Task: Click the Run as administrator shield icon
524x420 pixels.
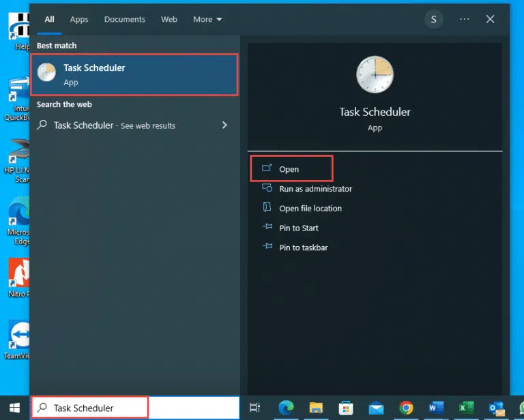Action: [x=267, y=188]
